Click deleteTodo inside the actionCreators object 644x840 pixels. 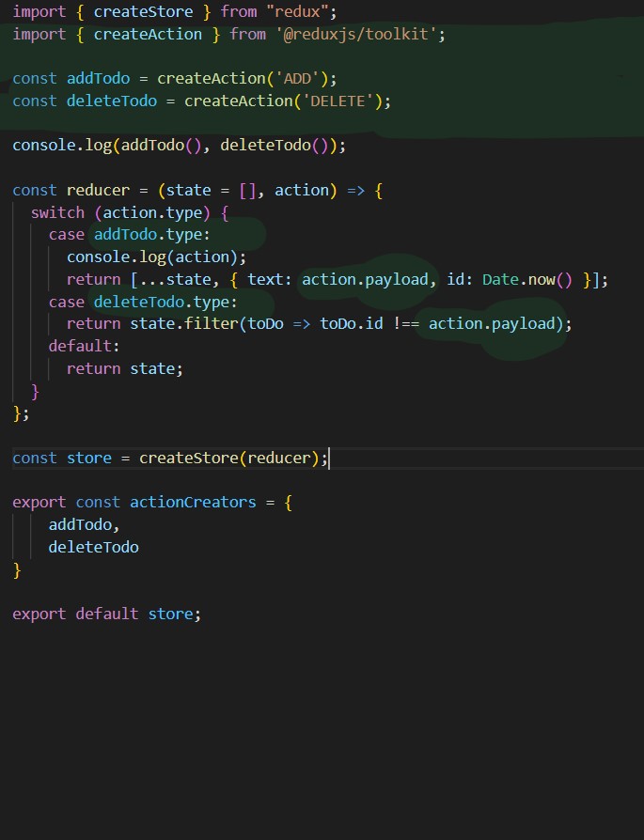pos(94,548)
